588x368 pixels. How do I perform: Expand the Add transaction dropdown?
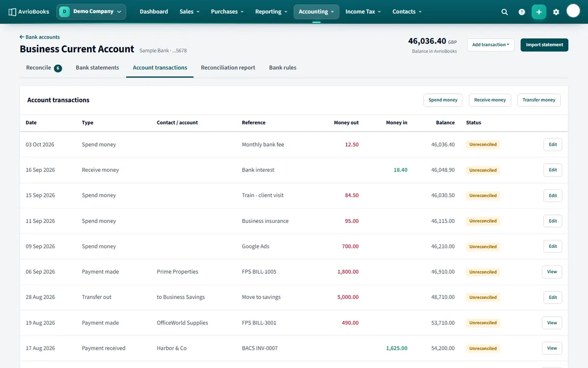click(x=490, y=45)
